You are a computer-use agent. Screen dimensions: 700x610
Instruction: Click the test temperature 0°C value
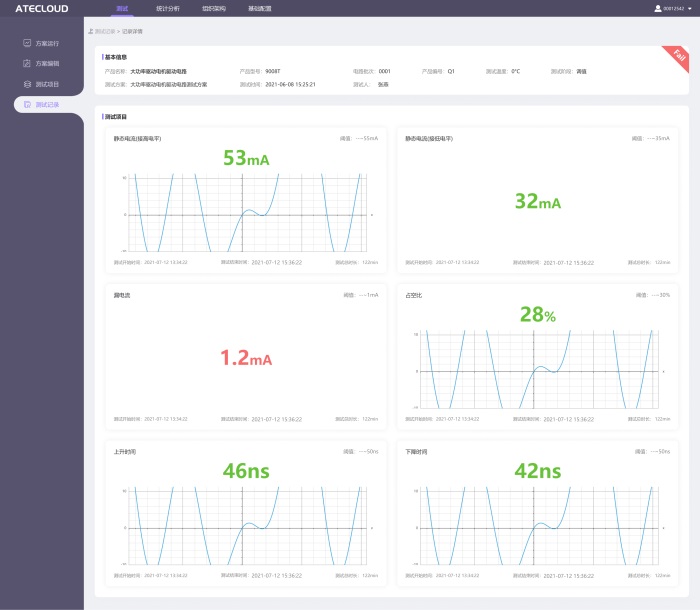516,71
